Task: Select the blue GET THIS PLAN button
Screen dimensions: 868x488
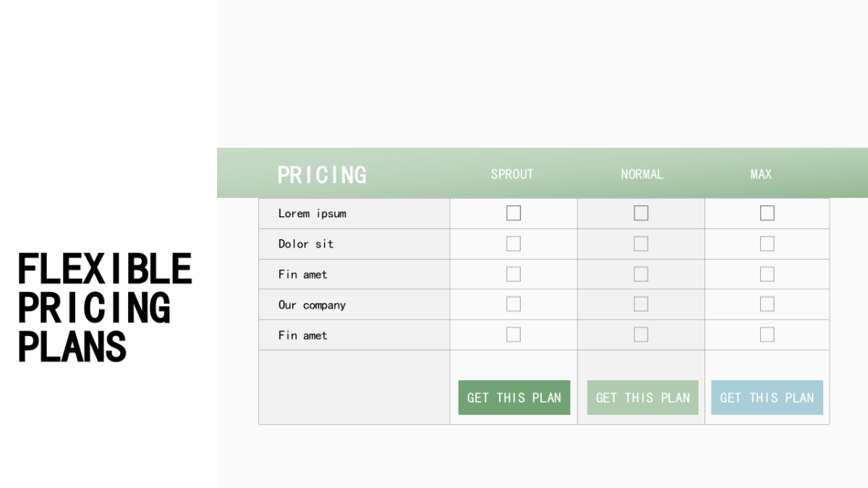Action: (x=767, y=398)
